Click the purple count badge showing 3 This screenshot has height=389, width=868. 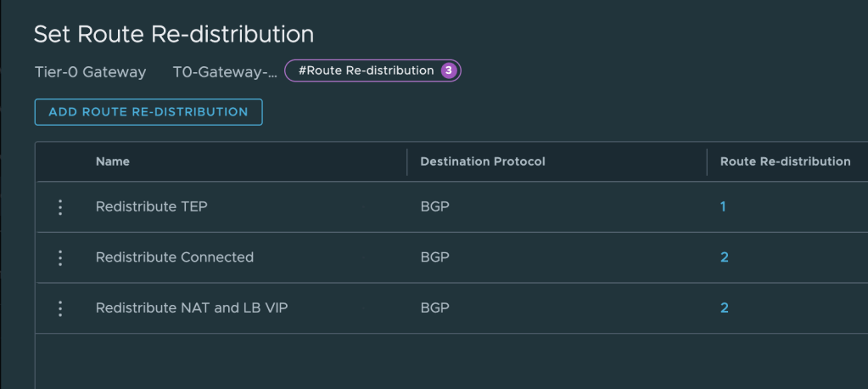[x=448, y=70]
